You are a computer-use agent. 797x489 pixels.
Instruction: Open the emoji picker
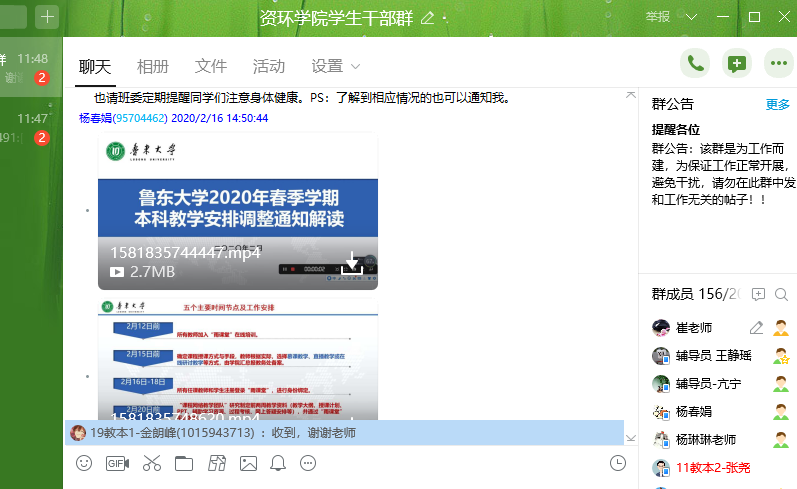point(84,463)
